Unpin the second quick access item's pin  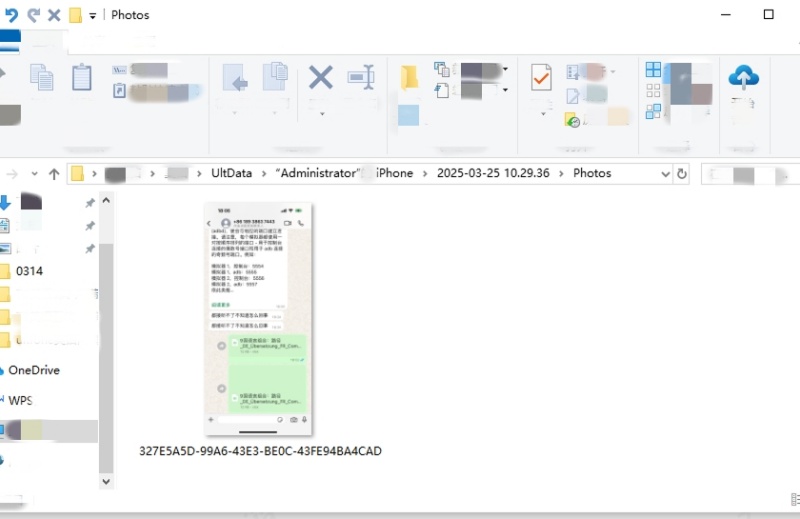click(x=90, y=226)
